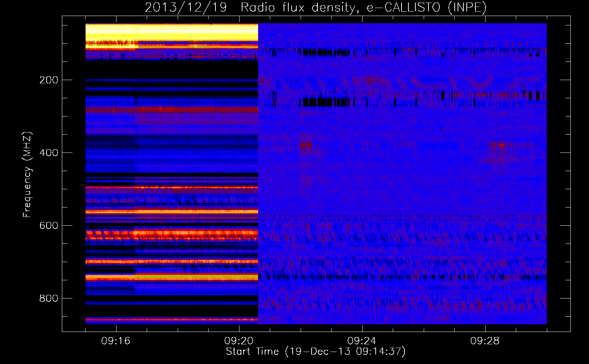Select the "200" frequency tick label
Screen dimensions: 589x364
pyautogui.click(x=49, y=80)
